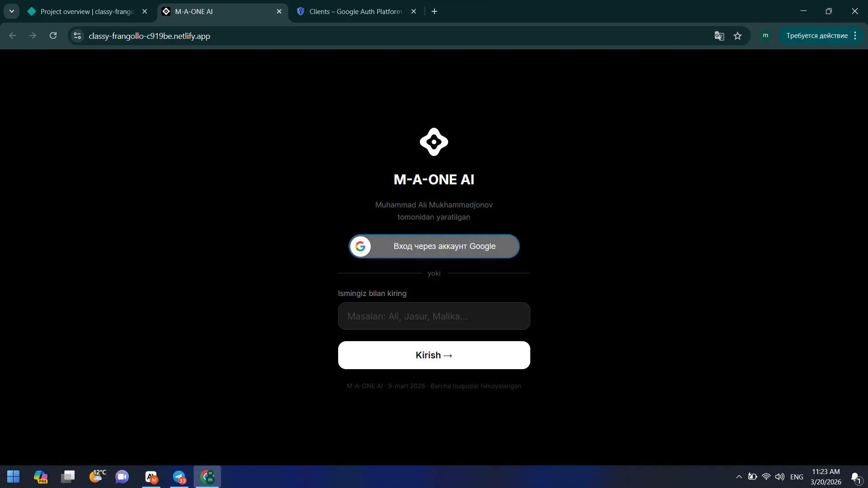The height and width of the screenshot is (488, 868).
Task: Click the 'M-A-ONE AI' heading
Action: tap(434, 179)
